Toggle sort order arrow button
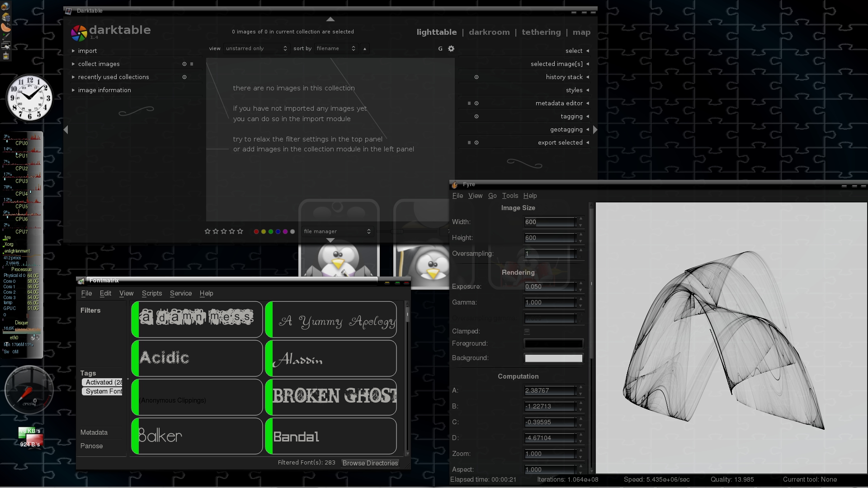This screenshot has width=868, height=488. (x=365, y=49)
